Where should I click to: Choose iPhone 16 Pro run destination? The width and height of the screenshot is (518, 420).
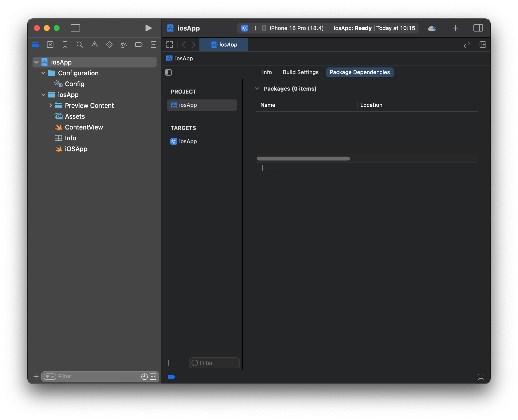293,28
